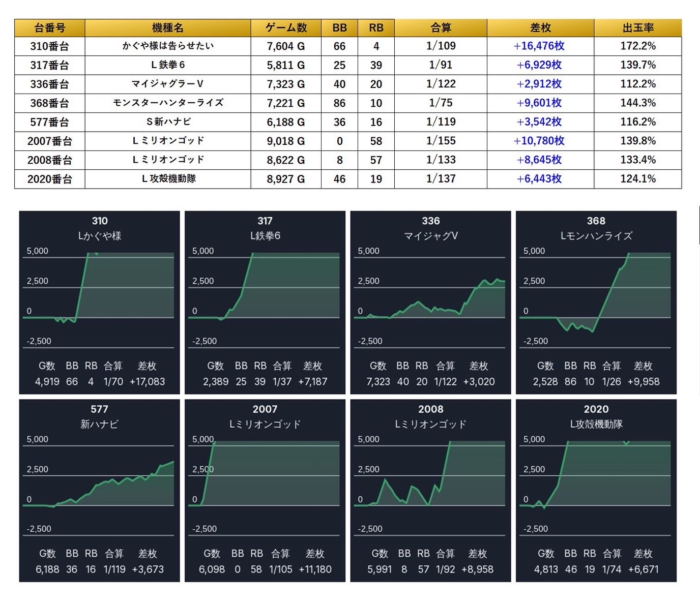Open the 336 マイジャグV slump graph
This screenshot has height=605, width=700.
tap(430, 302)
